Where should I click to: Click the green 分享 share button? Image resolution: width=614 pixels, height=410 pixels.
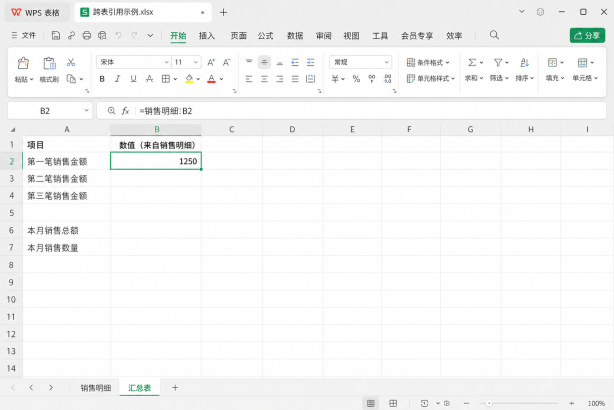coord(587,35)
